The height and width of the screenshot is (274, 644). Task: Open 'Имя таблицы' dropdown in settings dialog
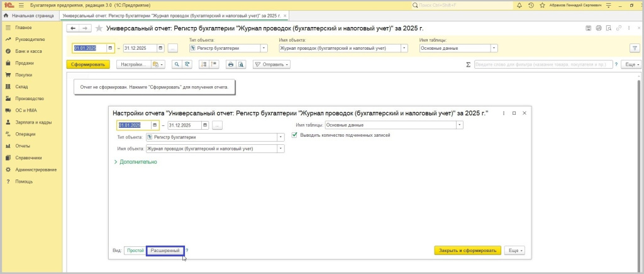tap(460, 125)
